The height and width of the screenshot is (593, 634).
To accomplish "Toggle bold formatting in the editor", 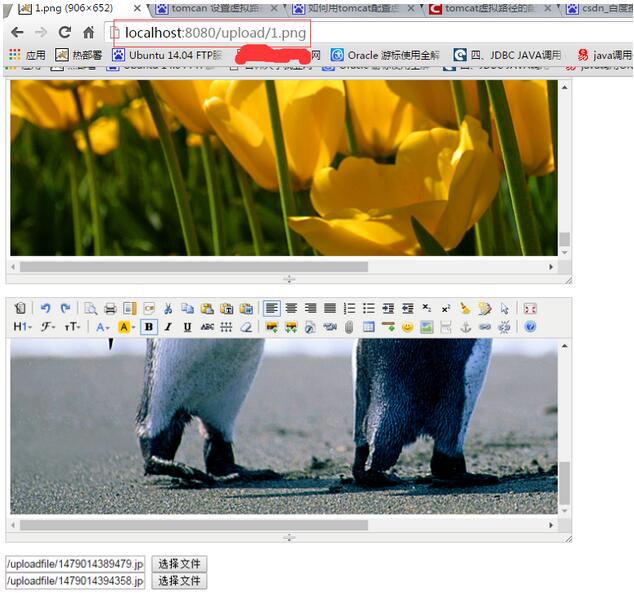I will coord(149,327).
